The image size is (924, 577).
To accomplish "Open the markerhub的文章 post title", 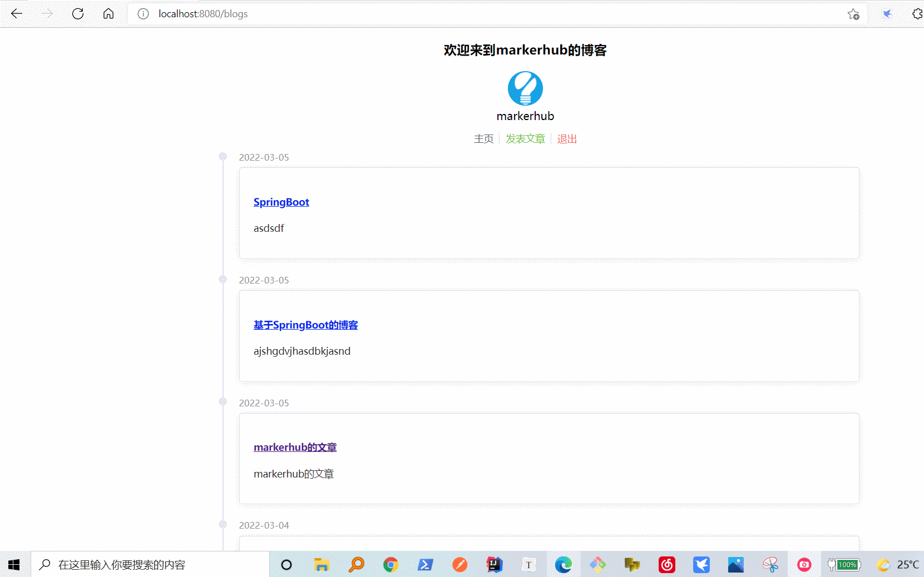I will (x=295, y=447).
